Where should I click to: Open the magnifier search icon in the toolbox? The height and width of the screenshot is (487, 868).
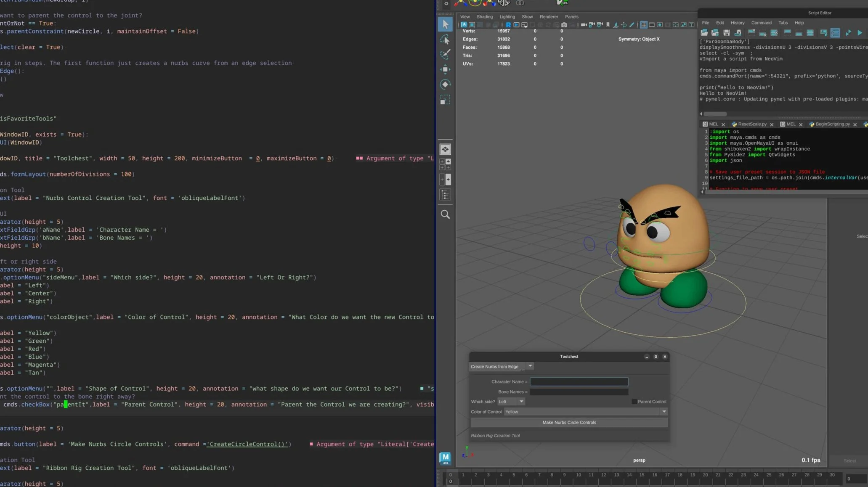click(445, 214)
